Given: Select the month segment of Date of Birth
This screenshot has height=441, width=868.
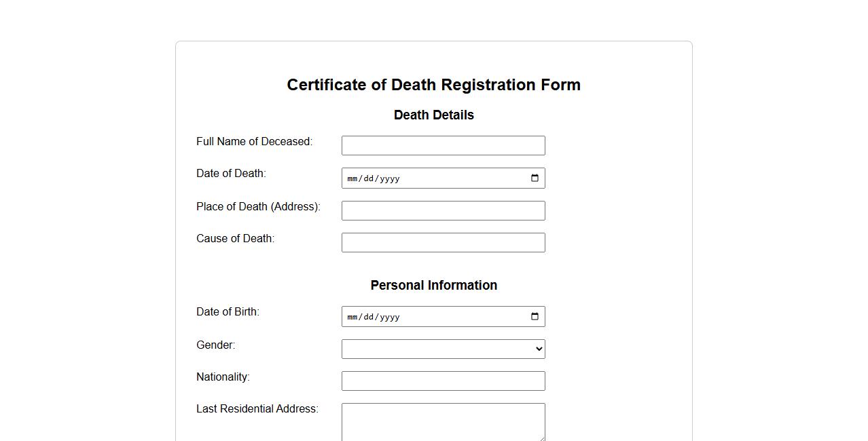Looking at the screenshot, I should tap(352, 317).
